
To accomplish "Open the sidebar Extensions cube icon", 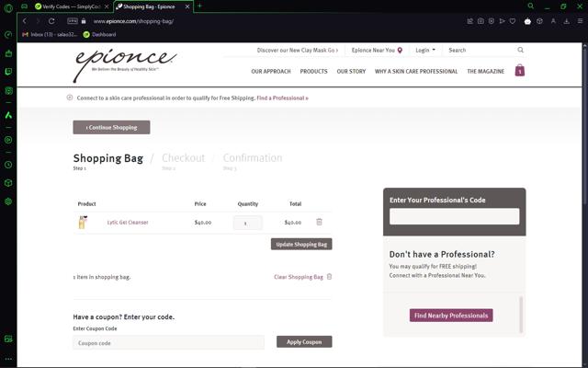I will tap(8, 183).
